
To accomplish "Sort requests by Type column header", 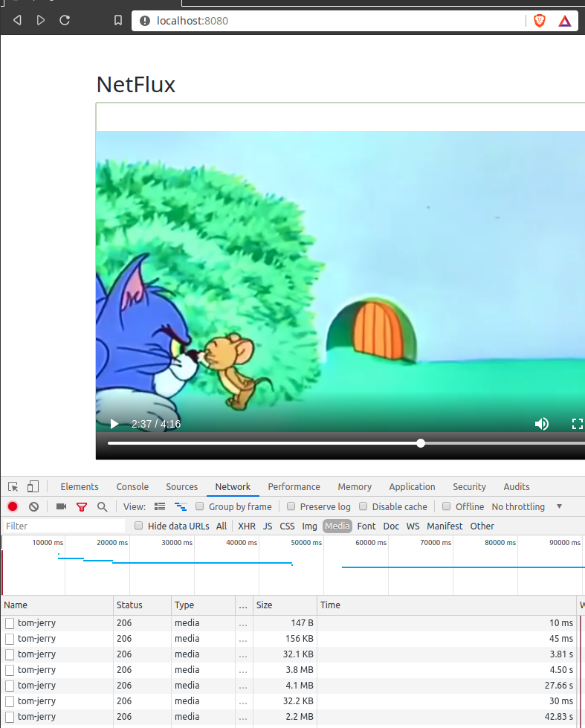I will pos(204,605).
